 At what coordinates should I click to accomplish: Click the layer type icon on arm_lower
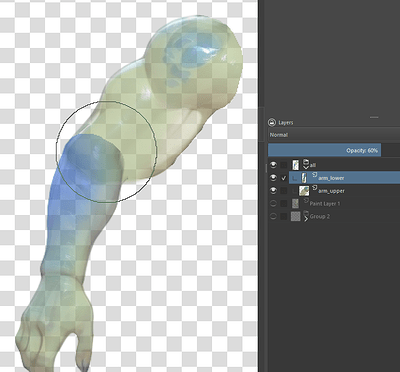314,174
